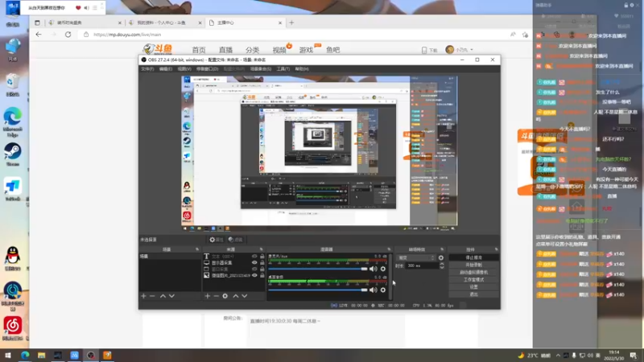Increase transition duration with up stepper
This screenshot has width=644, height=362.
[x=441, y=264]
